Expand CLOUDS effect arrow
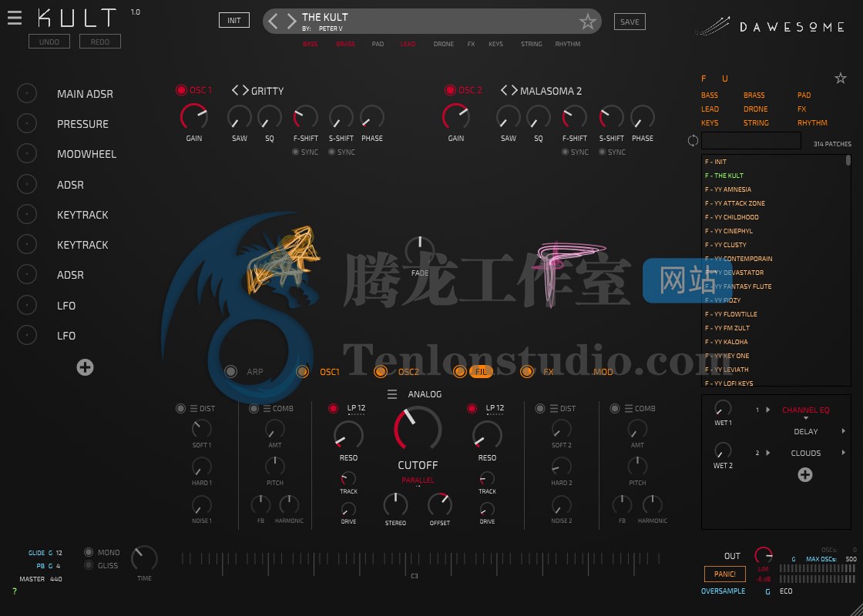Screen dimensions: 863x616 click(x=843, y=453)
